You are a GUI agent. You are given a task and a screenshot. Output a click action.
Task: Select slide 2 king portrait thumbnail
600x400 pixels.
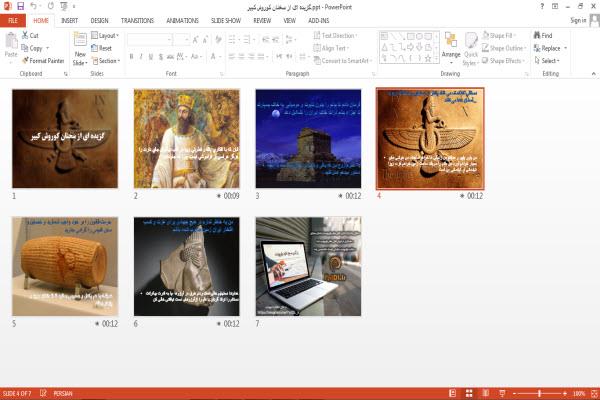pyautogui.click(x=187, y=139)
